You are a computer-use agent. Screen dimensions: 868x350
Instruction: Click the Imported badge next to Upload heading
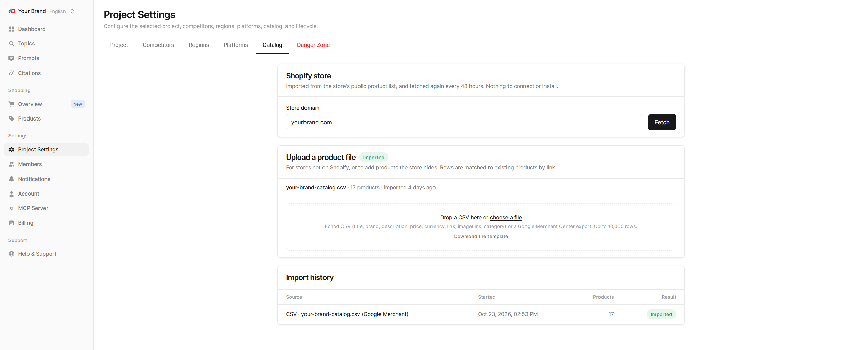pos(373,157)
